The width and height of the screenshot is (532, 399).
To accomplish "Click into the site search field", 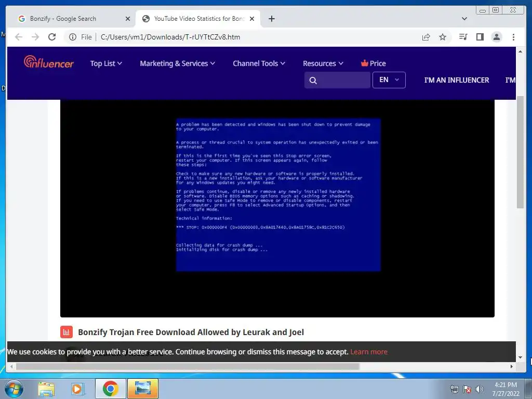I will (x=337, y=80).
